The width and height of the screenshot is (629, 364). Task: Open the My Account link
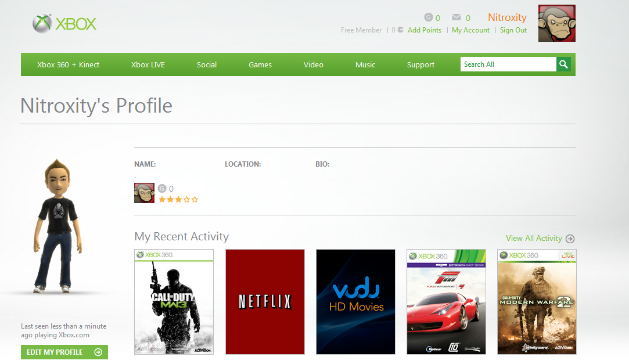pyautogui.click(x=470, y=30)
